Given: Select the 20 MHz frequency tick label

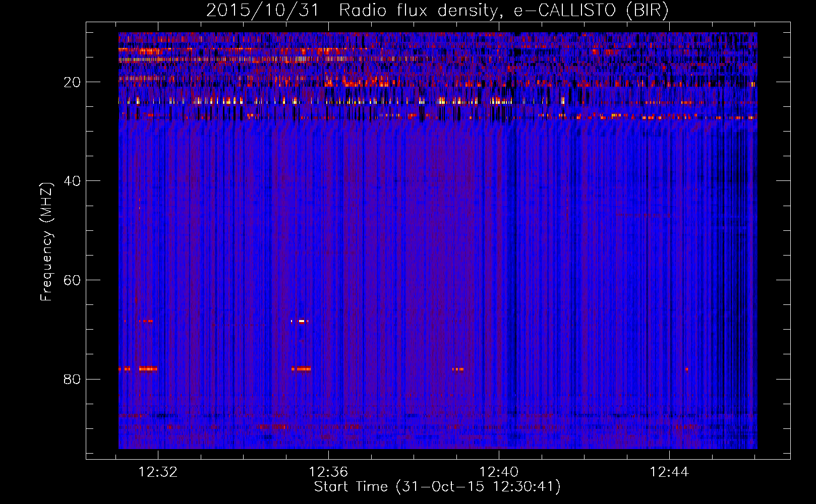Looking at the screenshot, I should click(73, 82).
